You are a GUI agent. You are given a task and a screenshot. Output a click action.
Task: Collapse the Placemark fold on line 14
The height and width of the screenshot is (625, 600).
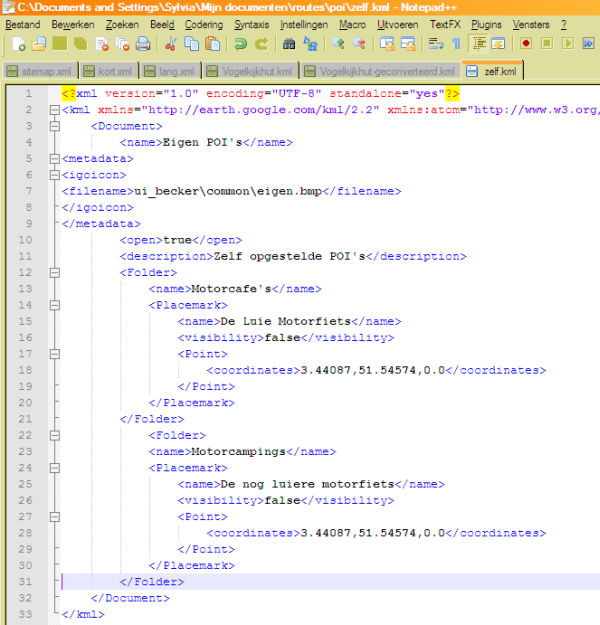[x=55, y=305]
